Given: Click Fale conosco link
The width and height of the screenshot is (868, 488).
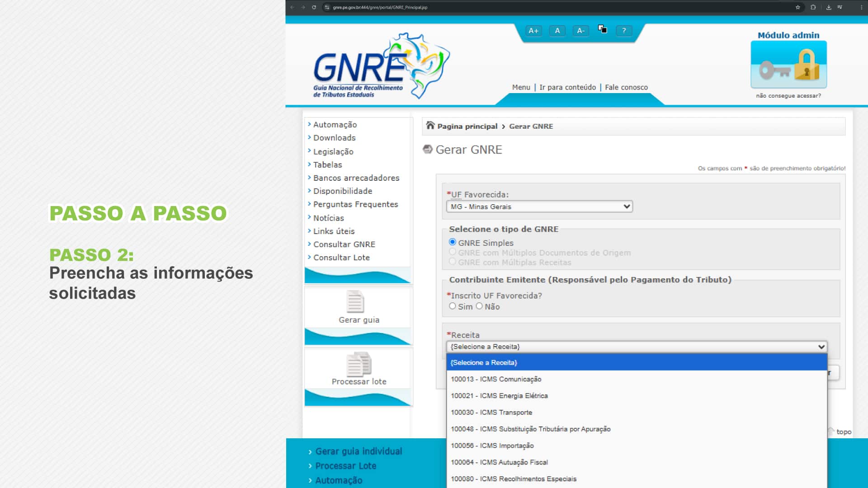Looking at the screenshot, I should point(626,87).
